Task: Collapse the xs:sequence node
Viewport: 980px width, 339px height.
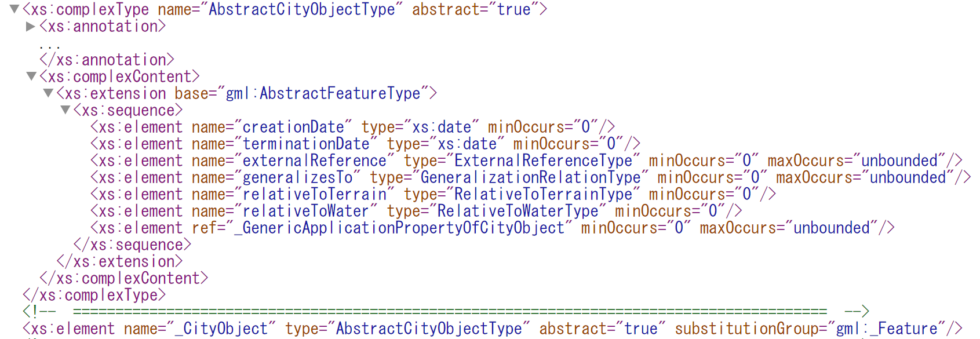Action: [65, 110]
